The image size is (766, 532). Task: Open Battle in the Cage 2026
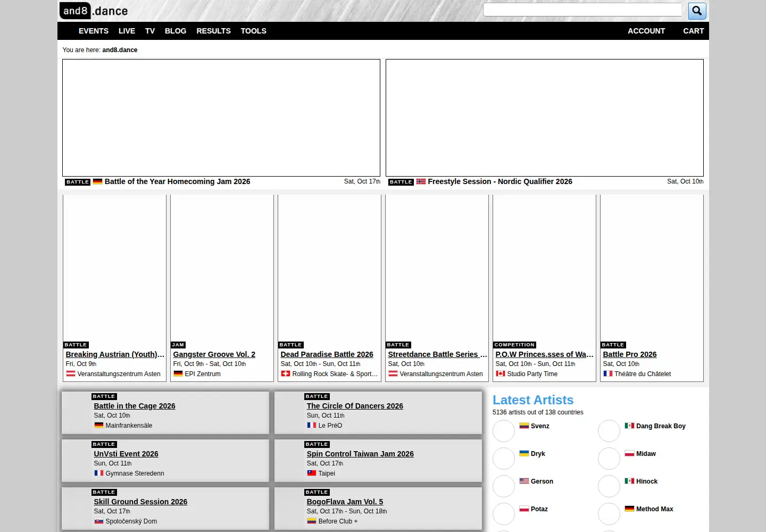[135, 406]
